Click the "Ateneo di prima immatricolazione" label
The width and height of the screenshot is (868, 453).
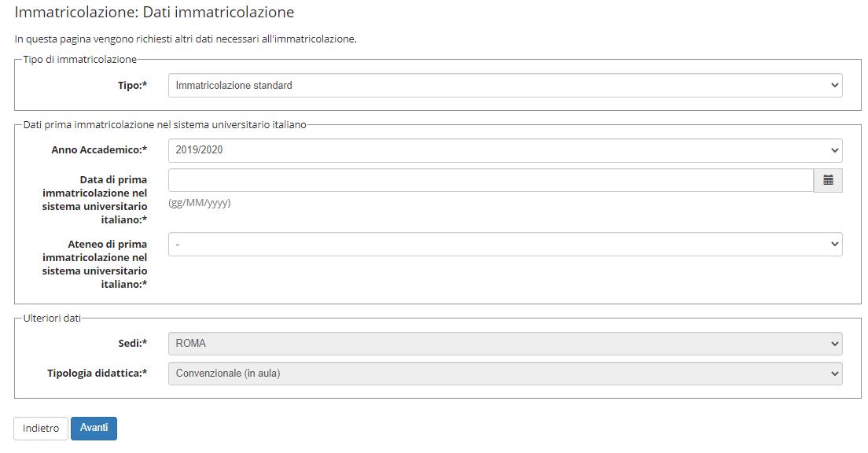[94, 264]
